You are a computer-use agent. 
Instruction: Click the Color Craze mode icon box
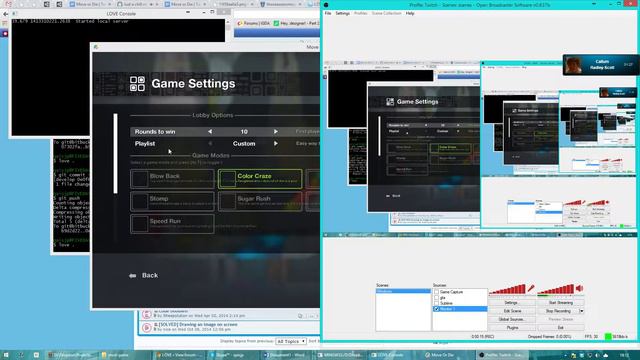227,179
